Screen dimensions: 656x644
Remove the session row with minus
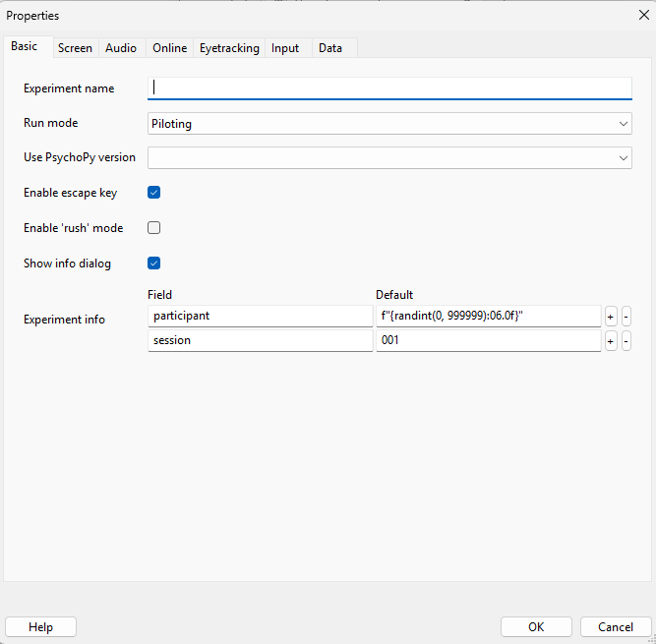(626, 341)
